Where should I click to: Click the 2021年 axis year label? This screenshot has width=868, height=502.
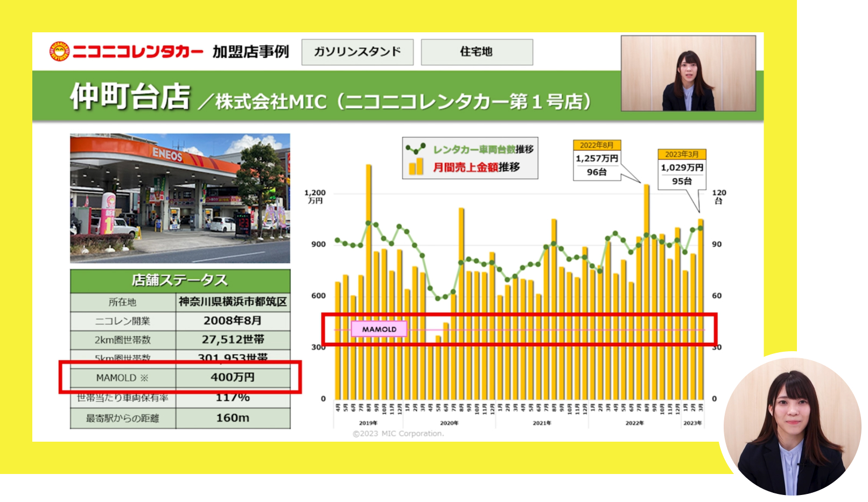coord(542,423)
